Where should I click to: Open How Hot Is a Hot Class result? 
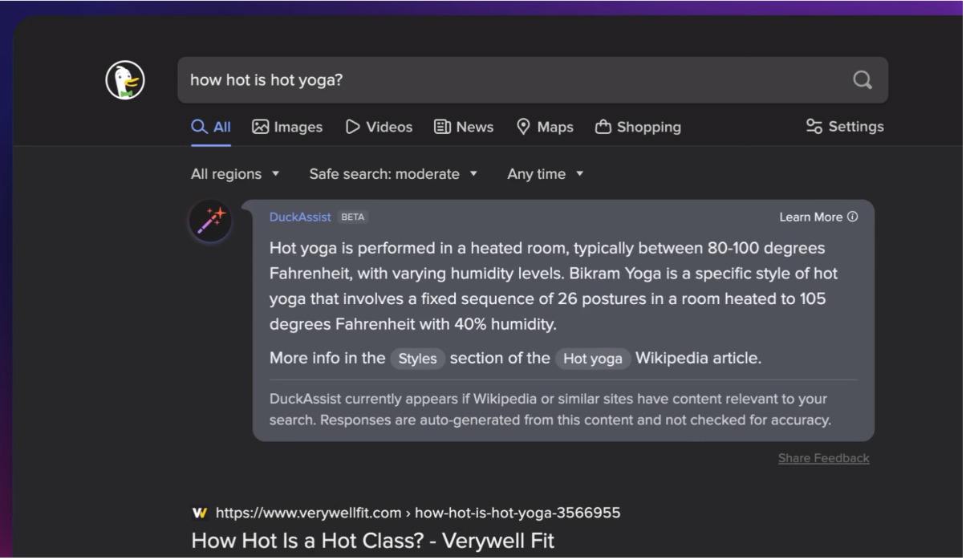372,541
